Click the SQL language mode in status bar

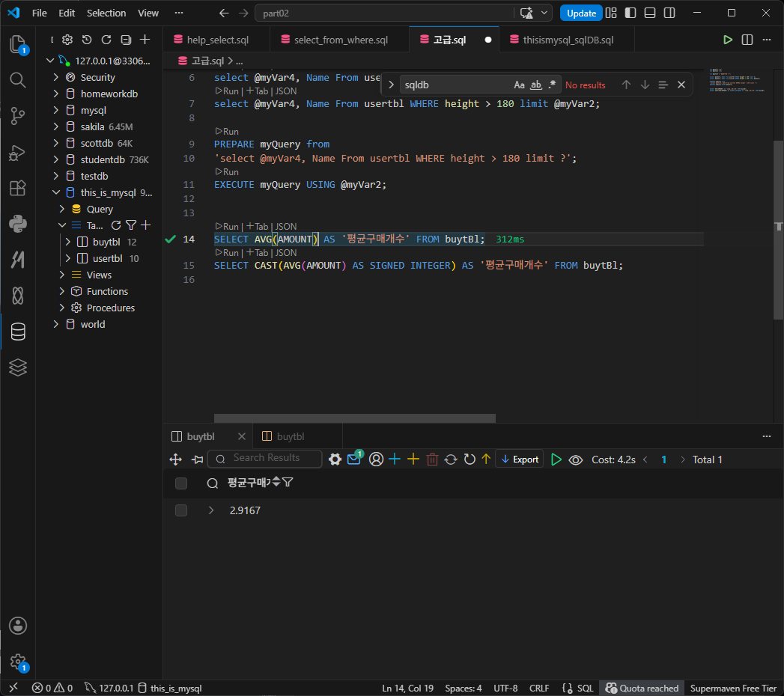click(x=585, y=688)
